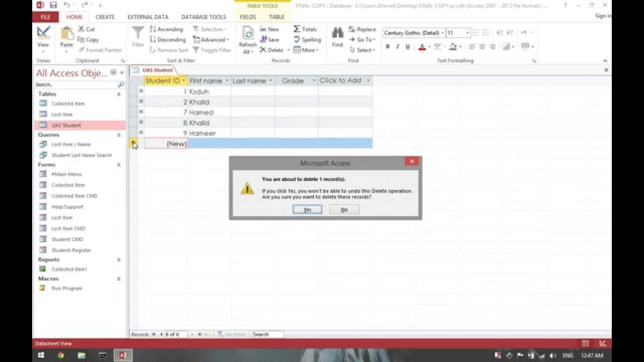Image resolution: width=644 pixels, height=362 pixels.
Task: Click the navigation pane Search box
Action: pyautogui.click(x=76, y=84)
